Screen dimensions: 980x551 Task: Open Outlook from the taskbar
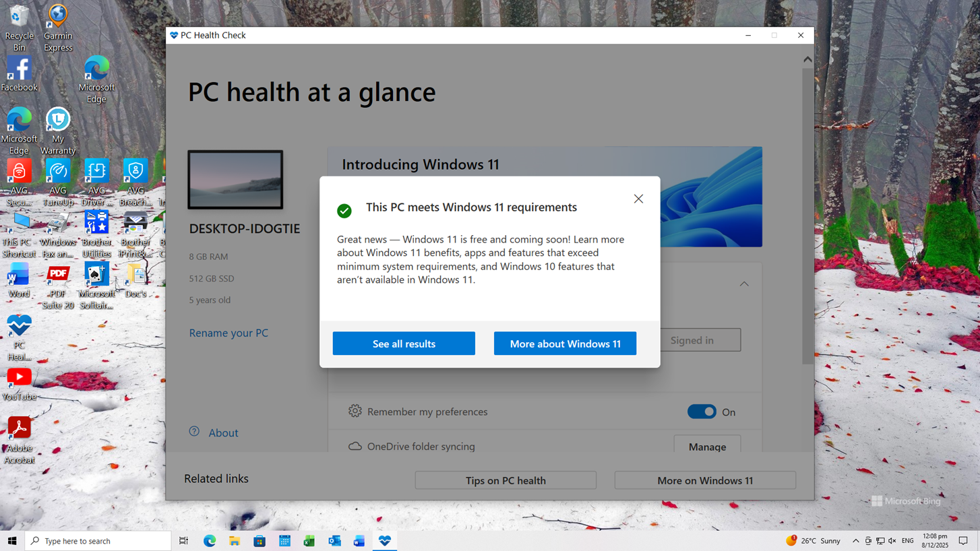334,541
